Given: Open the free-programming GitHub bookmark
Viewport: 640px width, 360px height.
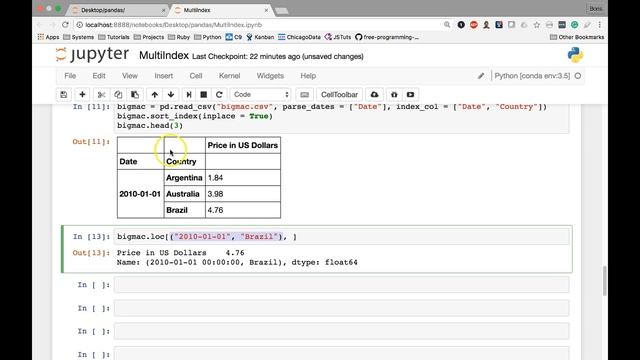Looking at the screenshot, I should (387, 37).
